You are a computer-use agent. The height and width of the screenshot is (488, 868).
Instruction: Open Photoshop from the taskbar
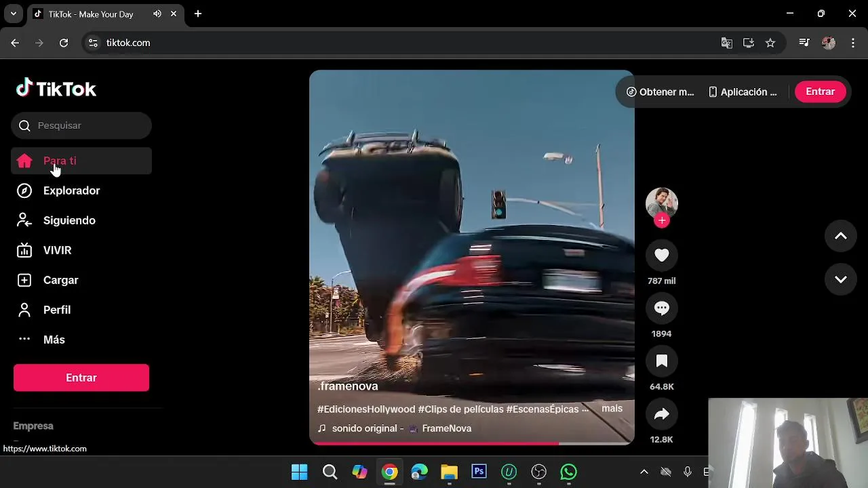479,472
